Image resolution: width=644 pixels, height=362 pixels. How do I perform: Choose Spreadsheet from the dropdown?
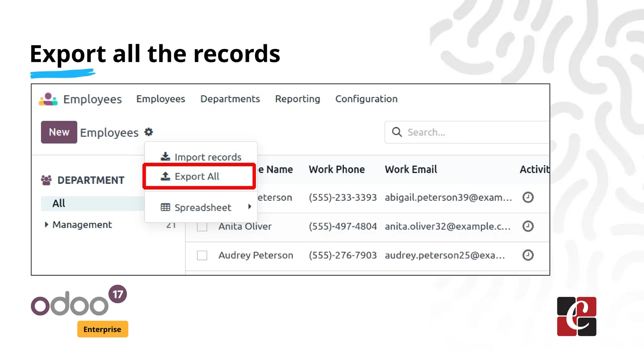pos(201,207)
